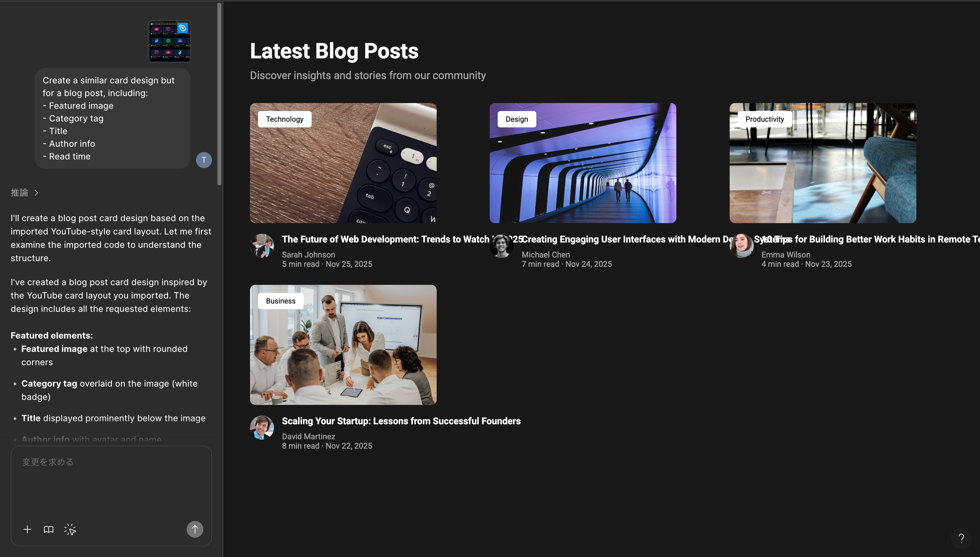
Task: Click the Design category tag
Action: pyautogui.click(x=517, y=119)
